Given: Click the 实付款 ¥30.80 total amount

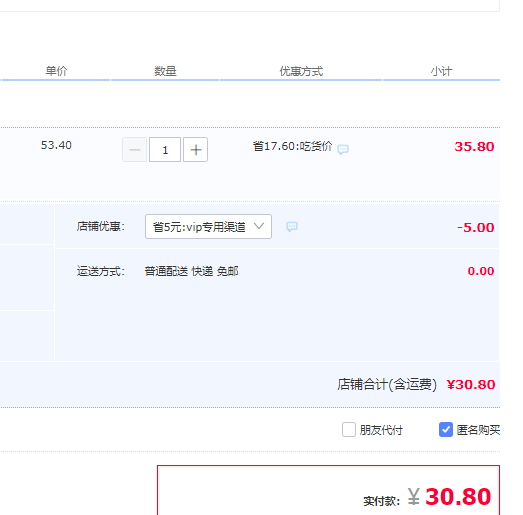Looking at the screenshot, I should (449, 497).
